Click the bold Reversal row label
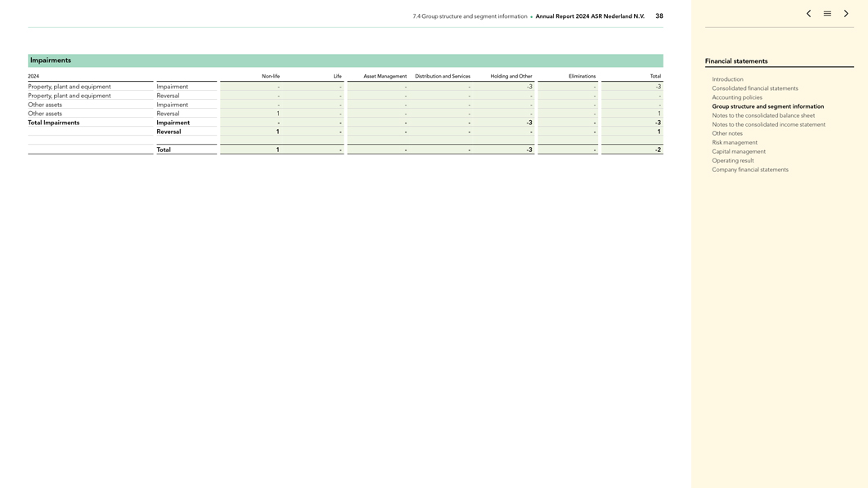The width and height of the screenshot is (868, 488). (x=169, y=132)
